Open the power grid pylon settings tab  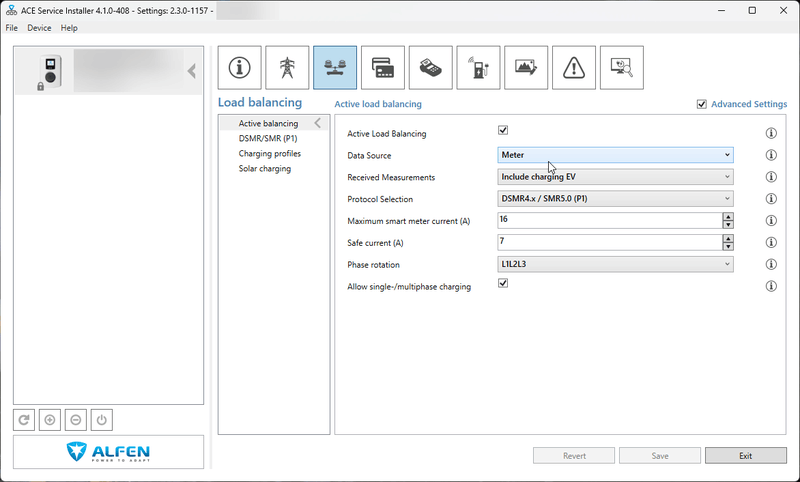287,68
